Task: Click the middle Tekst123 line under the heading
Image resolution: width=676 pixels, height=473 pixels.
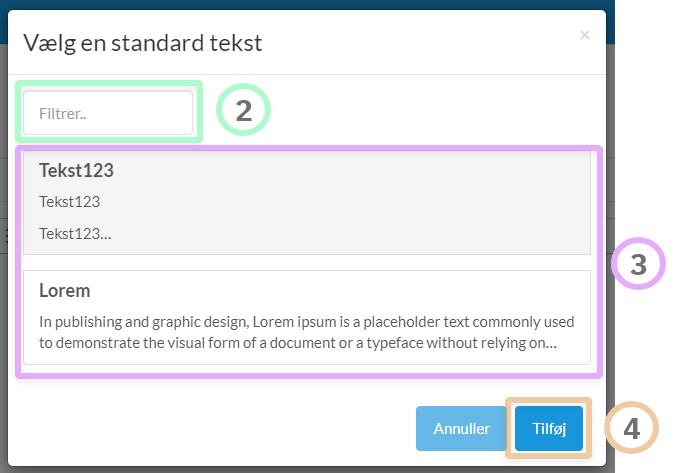Action: coord(69,202)
